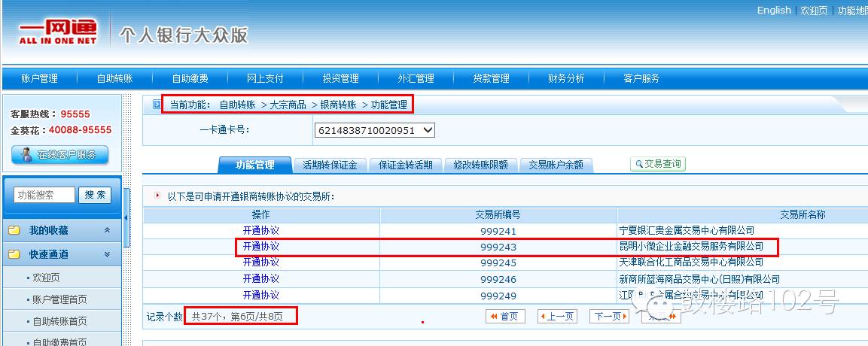The height and width of the screenshot is (346, 868).
Task: Select exchange number 999246 cell
Action: [498, 279]
